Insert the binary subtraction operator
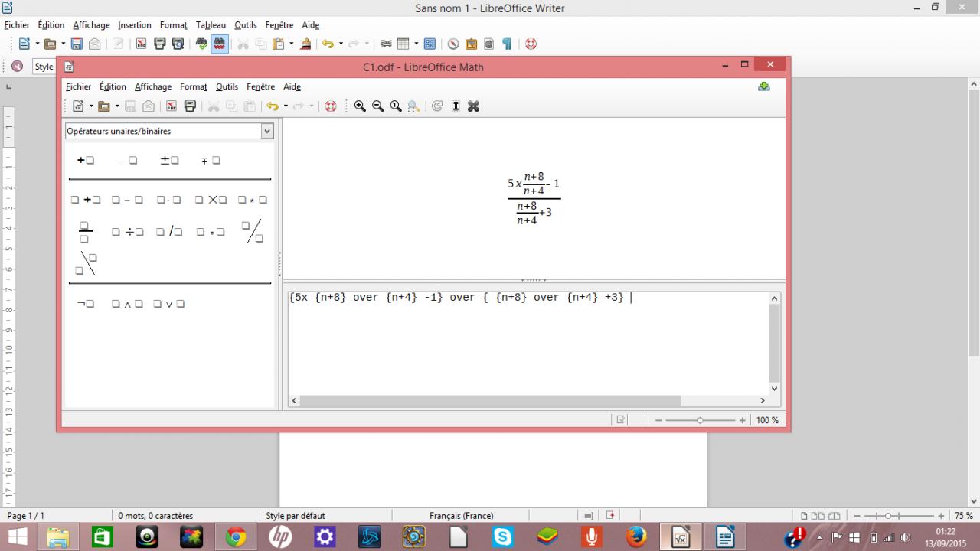This screenshot has height=551, width=980. 127,200
